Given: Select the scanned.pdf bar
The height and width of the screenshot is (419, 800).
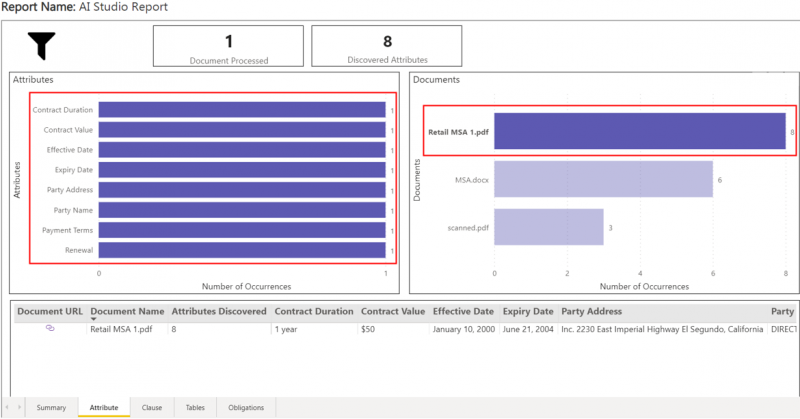Looking at the screenshot, I should 548,227.
